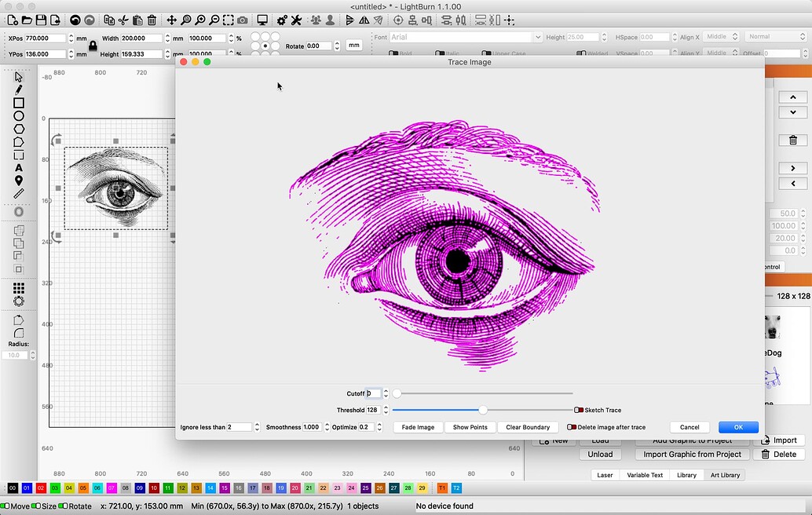Switch to the Laser tab

[605, 475]
